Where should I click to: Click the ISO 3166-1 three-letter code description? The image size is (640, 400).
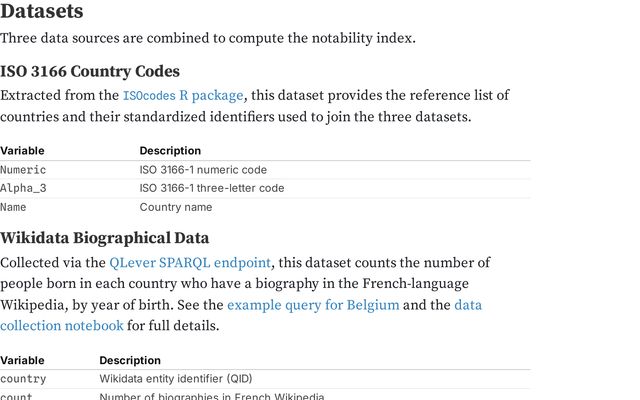(212, 188)
